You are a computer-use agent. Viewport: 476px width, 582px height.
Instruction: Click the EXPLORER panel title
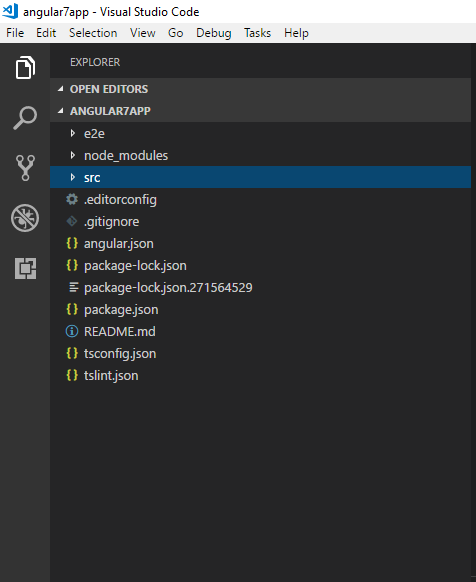point(95,62)
